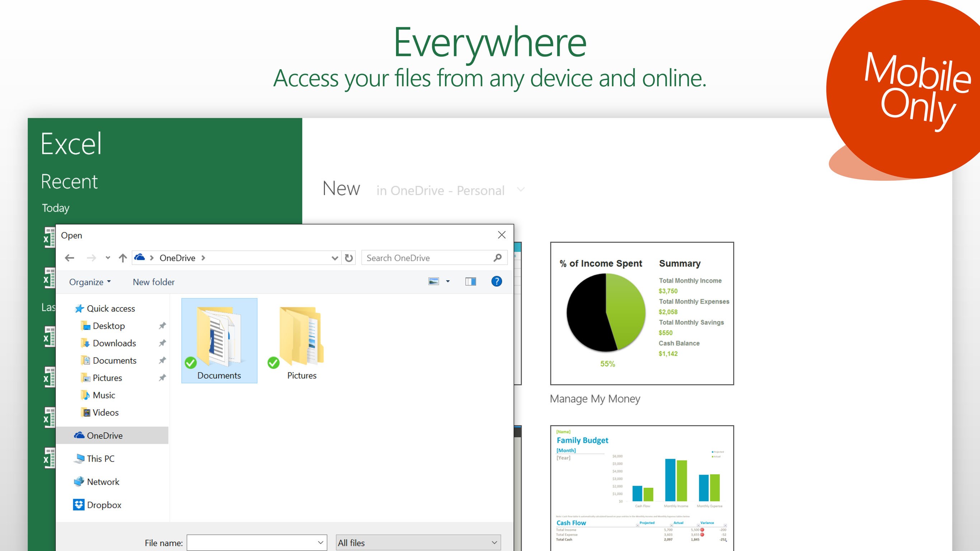Click the New folder button
This screenshot has height=551, width=980.
(154, 282)
